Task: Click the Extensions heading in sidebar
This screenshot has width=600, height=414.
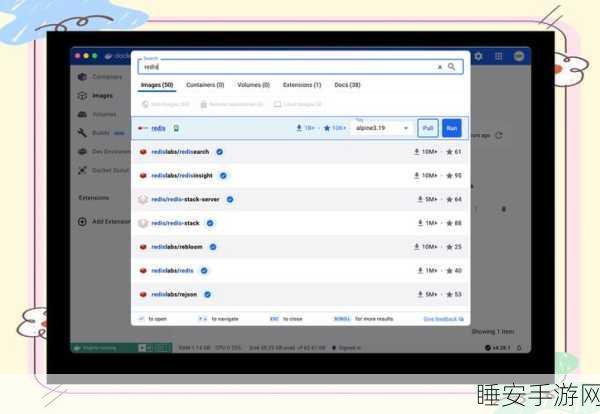Action: pyautogui.click(x=94, y=198)
